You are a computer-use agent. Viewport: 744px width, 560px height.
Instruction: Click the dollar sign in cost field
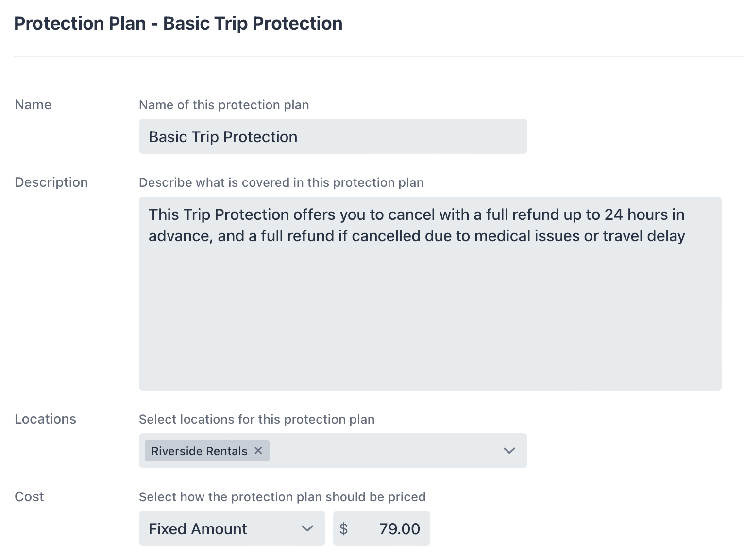tap(343, 529)
